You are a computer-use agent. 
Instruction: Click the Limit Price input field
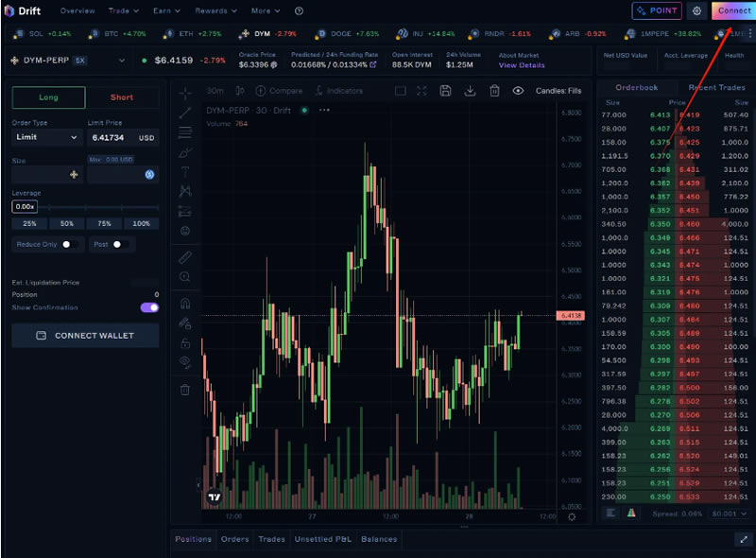click(112, 137)
